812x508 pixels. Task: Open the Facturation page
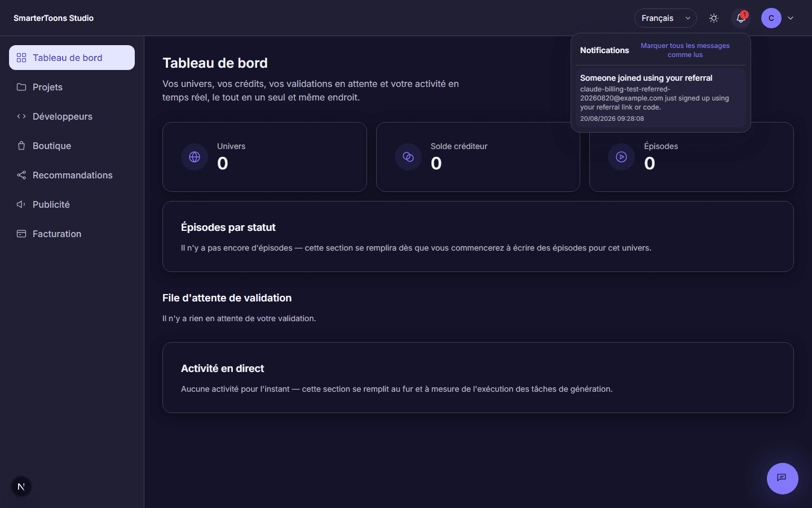tap(72, 234)
